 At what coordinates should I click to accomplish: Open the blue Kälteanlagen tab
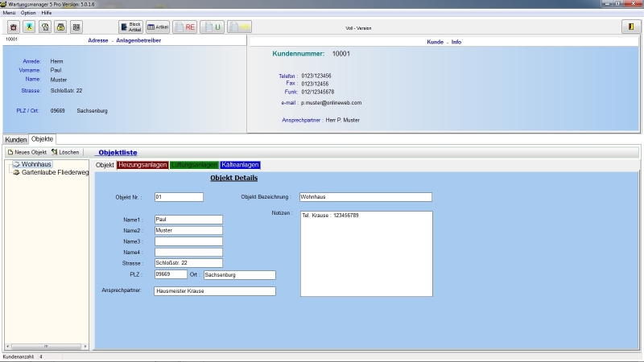pos(240,165)
